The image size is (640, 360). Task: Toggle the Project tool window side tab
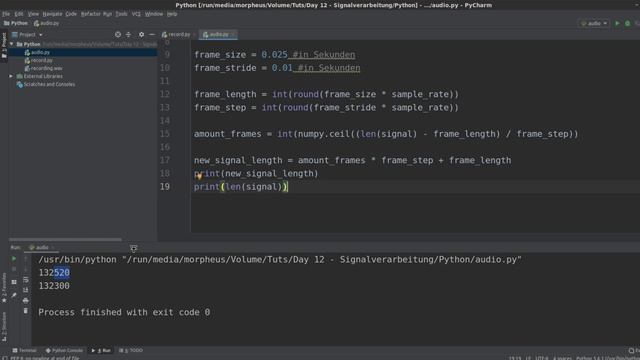[x=4, y=46]
